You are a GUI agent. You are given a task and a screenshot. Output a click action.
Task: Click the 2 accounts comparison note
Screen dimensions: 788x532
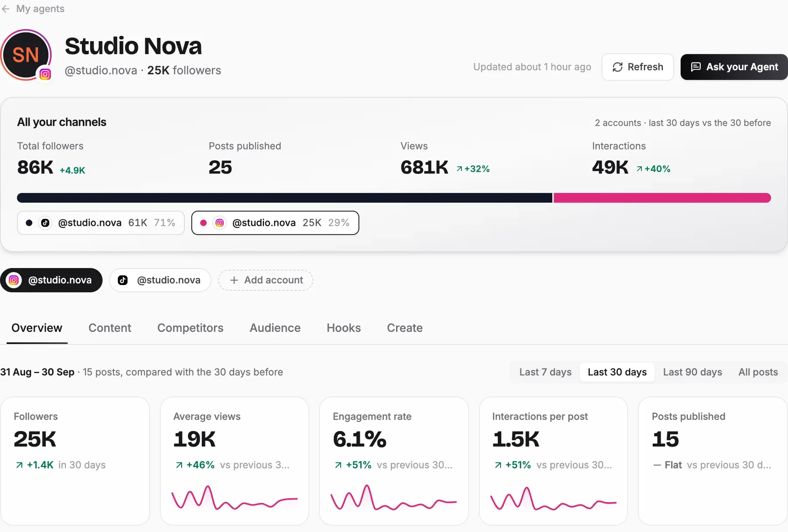pyautogui.click(x=682, y=123)
